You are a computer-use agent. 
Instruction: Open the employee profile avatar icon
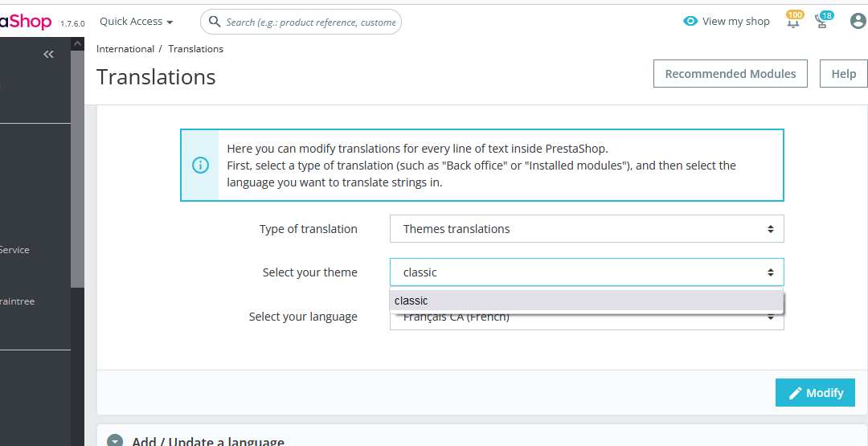[858, 22]
